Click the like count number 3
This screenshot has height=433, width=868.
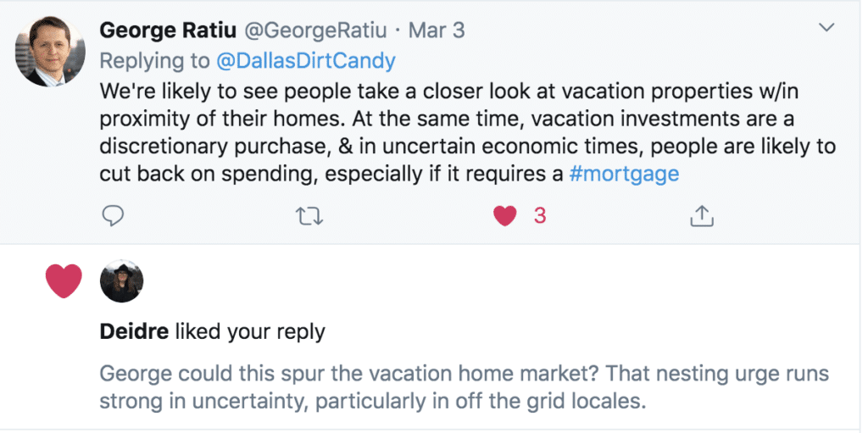pyautogui.click(x=539, y=216)
